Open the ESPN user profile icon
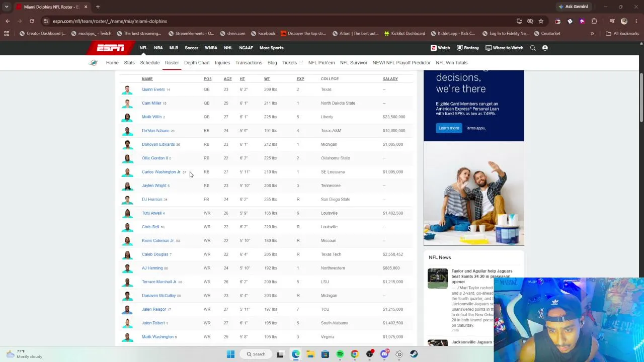 click(545, 48)
